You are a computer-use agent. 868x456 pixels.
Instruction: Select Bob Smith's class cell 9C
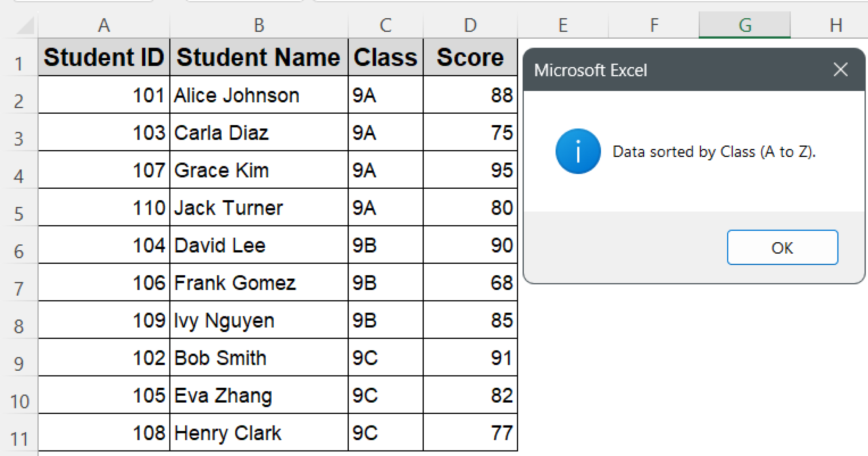[x=385, y=358]
